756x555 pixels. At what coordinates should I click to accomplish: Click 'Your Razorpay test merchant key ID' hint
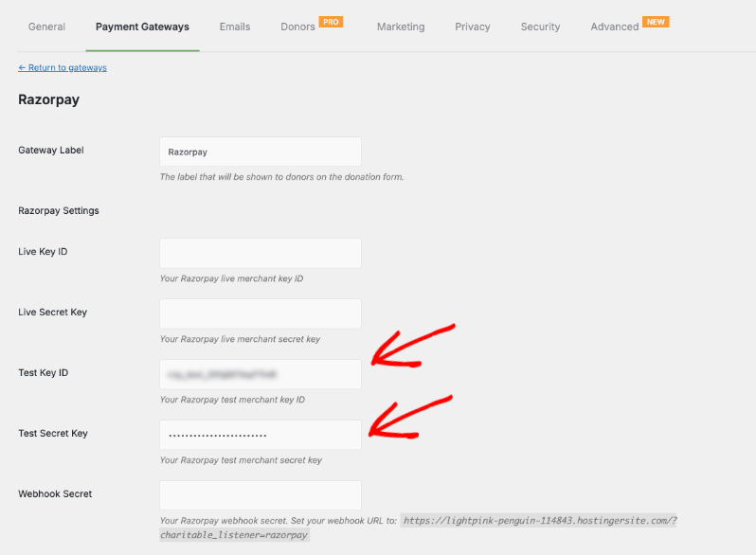point(232,400)
